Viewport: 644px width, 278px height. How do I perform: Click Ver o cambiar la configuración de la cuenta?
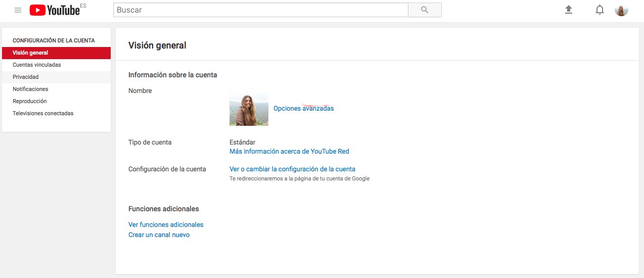pyautogui.click(x=292, y=169)
